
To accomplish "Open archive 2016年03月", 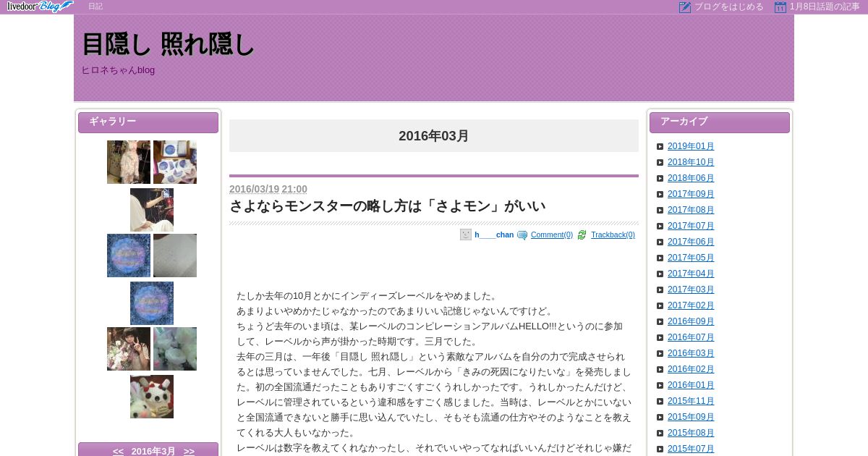I will click(691, 353).
